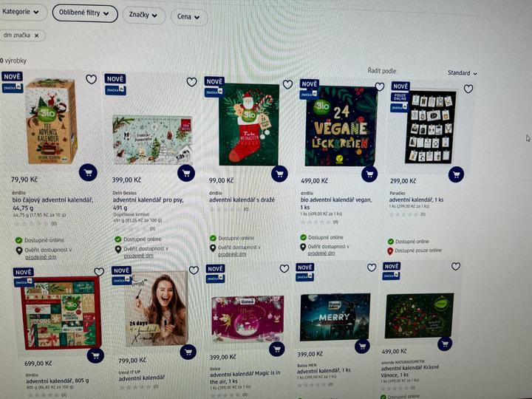Open the red stocking calendar thumbnail

pos(249,124)
